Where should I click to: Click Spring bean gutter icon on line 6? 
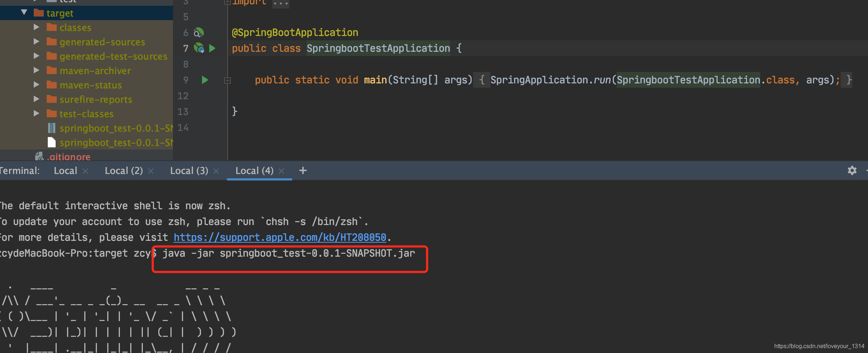coord(199,33)
